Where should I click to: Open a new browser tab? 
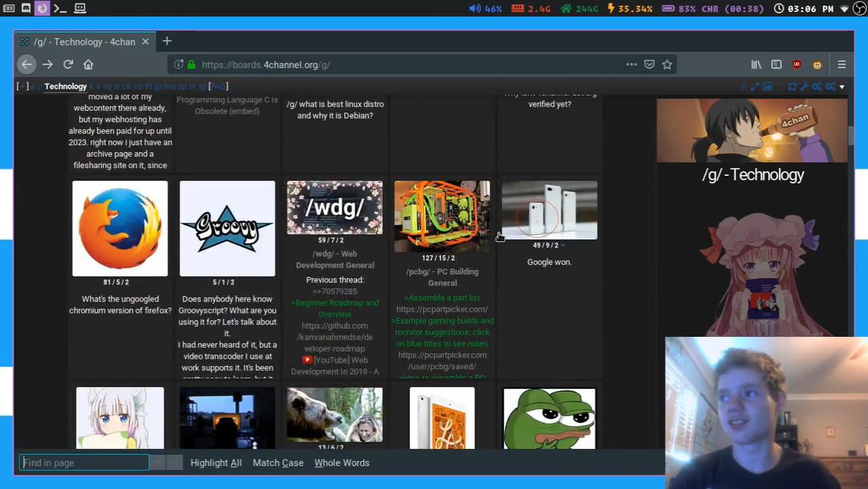point(167,41)
